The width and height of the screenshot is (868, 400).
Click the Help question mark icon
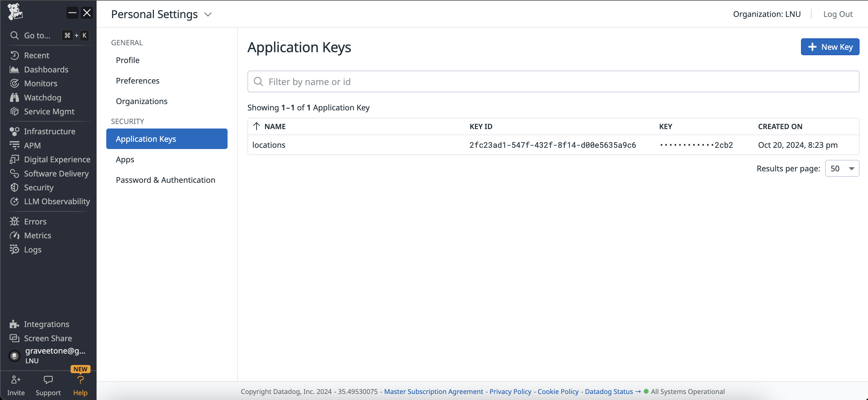(80, 380)
